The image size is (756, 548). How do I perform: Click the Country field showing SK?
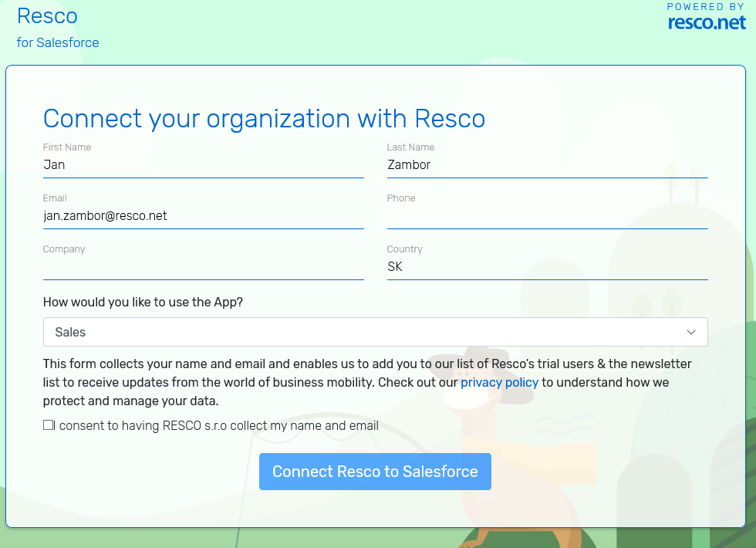[547, 267]
